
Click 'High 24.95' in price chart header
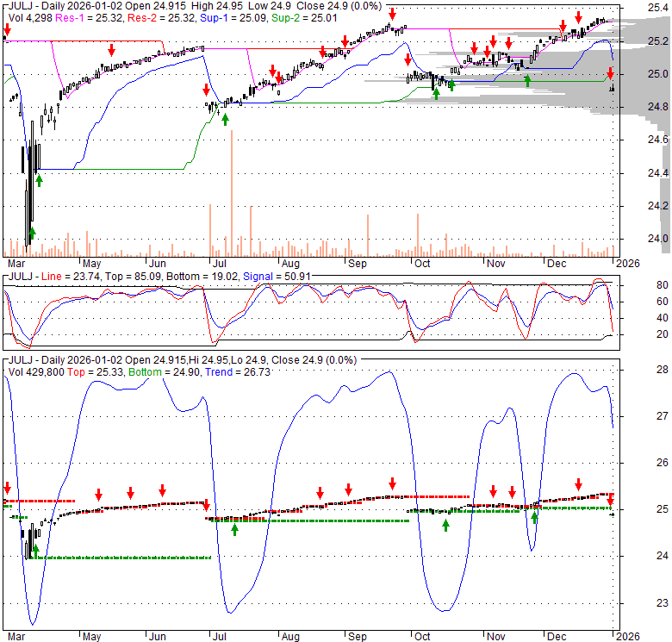point(217,6)
